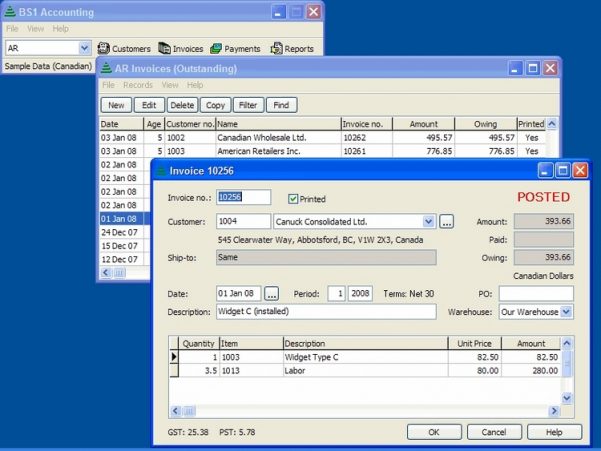Click the date picker ellipsis button
601x451 pixels.
pyautogui.click(x=272, y=294)
